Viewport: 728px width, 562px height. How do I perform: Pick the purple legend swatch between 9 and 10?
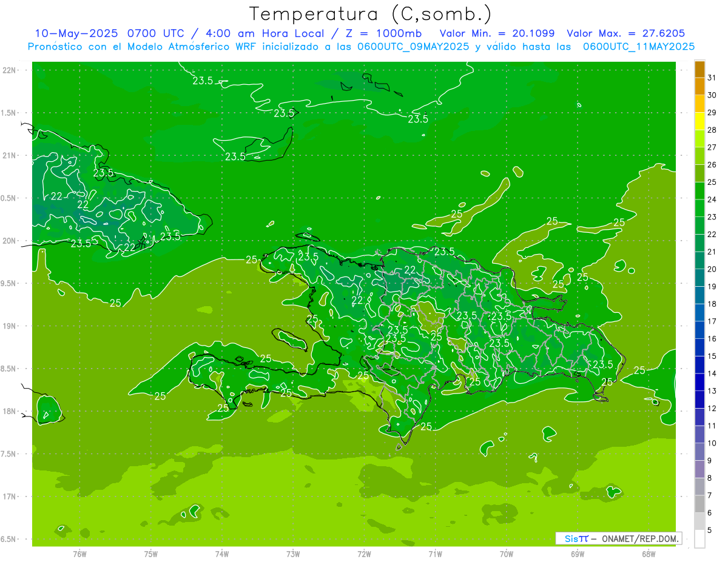pos(699,452)
